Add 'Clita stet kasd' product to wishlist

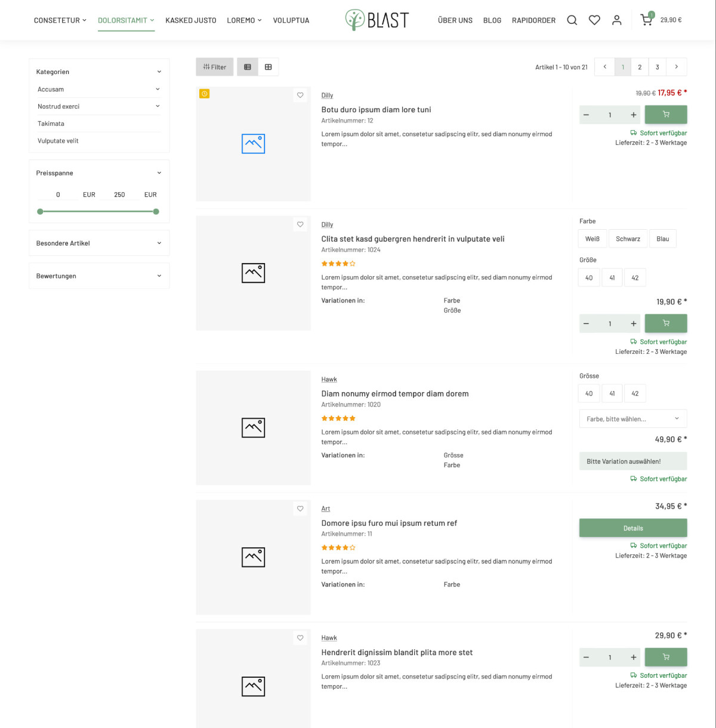(x=300, y=224)
